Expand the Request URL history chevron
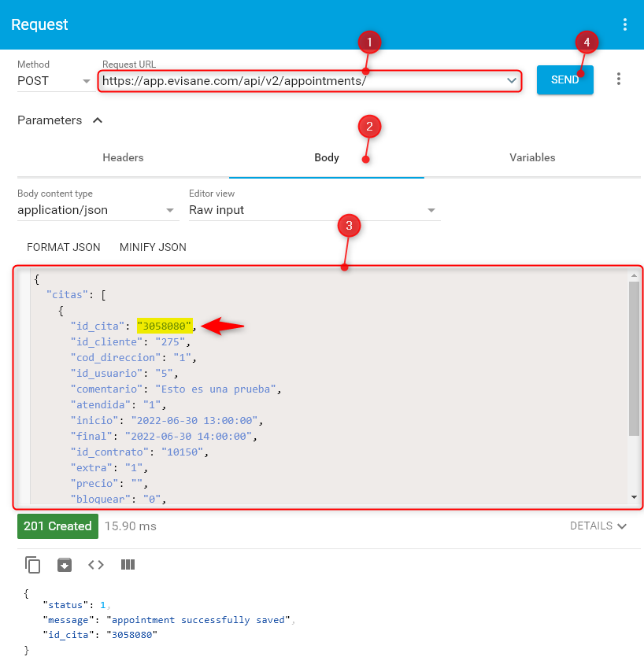The image size is (644, 664). [x=512, y=80]
